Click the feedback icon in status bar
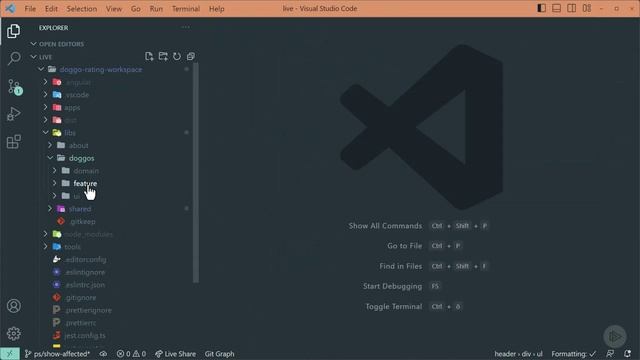The image size is (640, 360). [x=610, y=354]
